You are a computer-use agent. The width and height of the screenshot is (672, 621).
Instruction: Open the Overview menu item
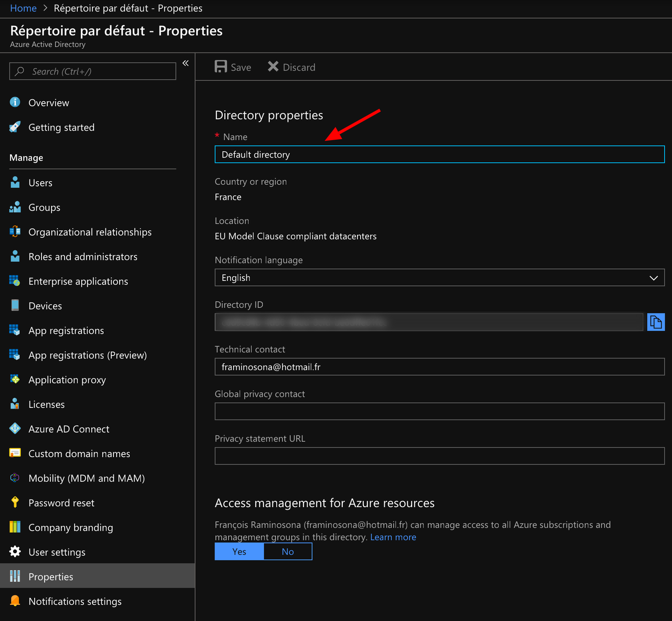(49, 103)
